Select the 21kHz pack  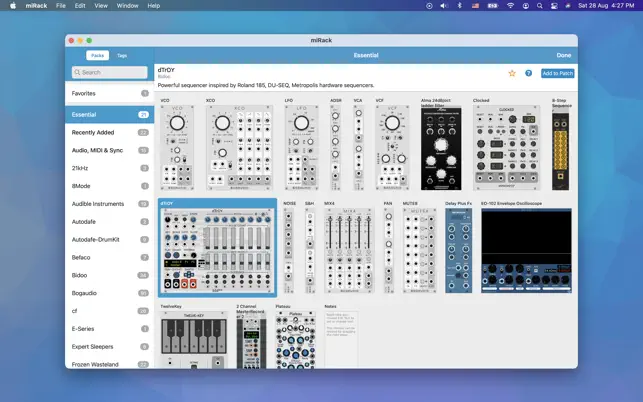click(x=109, y=168)
